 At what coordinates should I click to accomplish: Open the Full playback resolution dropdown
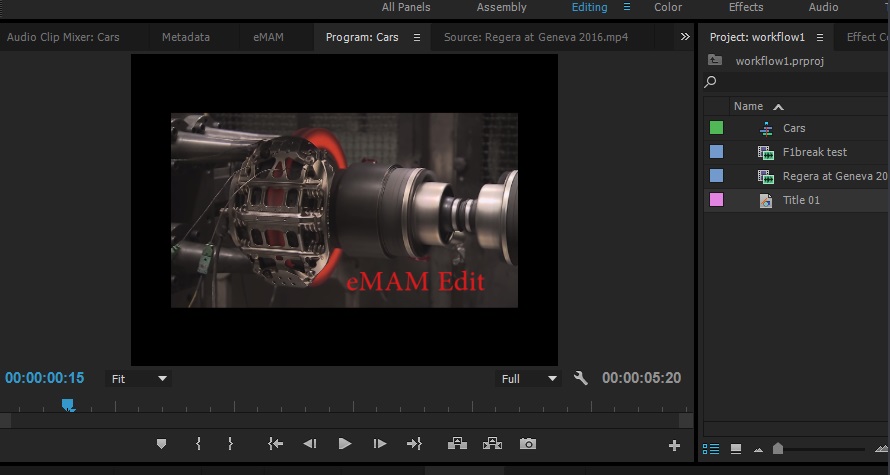pos(528,379)
